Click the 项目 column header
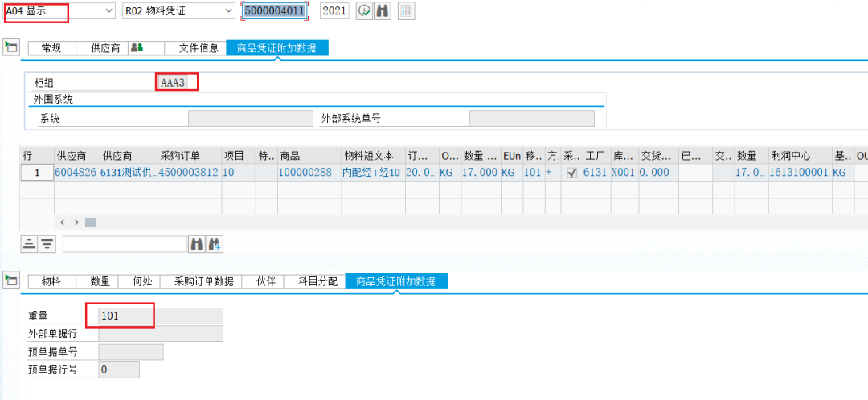This screenshot has width=868, height=400. tap(240, 156)
